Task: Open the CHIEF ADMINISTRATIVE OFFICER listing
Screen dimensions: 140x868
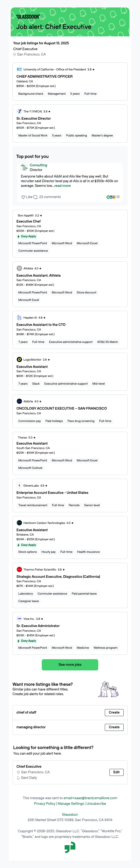Action: (45, 77)
